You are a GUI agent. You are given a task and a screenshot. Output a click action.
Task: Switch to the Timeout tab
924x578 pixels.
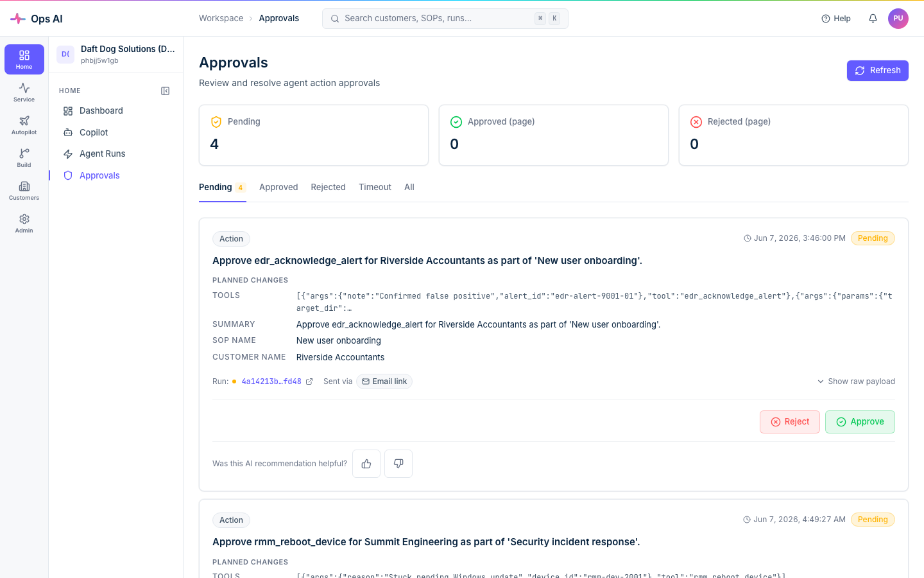point(375,188)
